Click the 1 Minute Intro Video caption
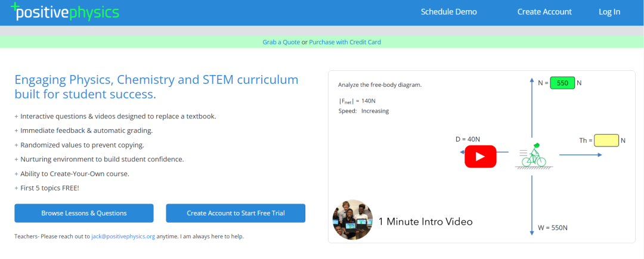The height and width of the screenshot is (259, 644). coord(425,222)
